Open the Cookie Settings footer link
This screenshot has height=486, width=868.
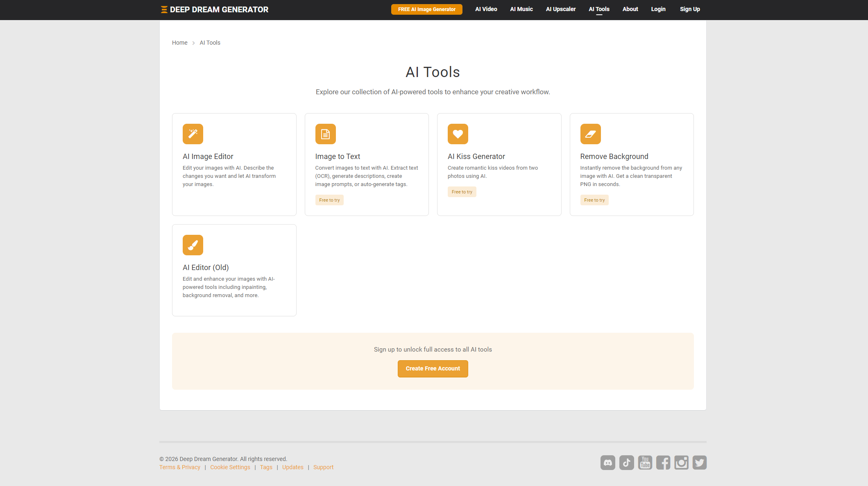tap(230, 467)
